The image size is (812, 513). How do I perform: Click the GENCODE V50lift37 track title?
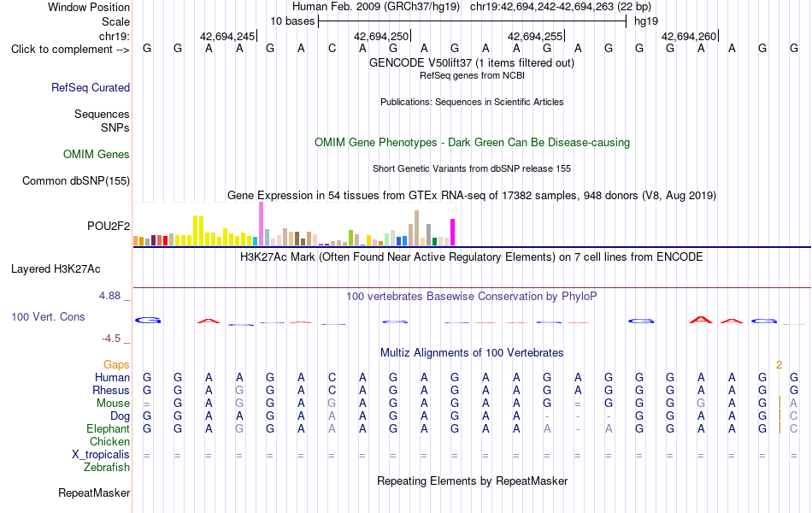472,62
